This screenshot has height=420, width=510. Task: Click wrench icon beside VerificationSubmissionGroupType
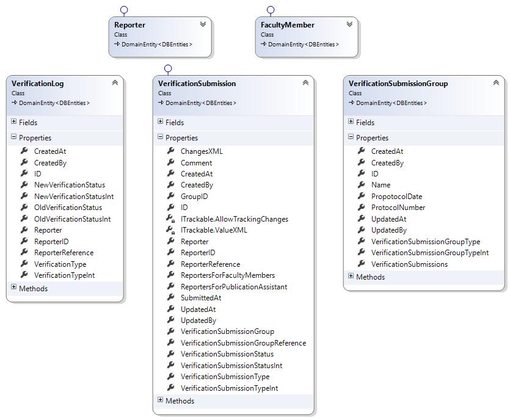[362, 241]
